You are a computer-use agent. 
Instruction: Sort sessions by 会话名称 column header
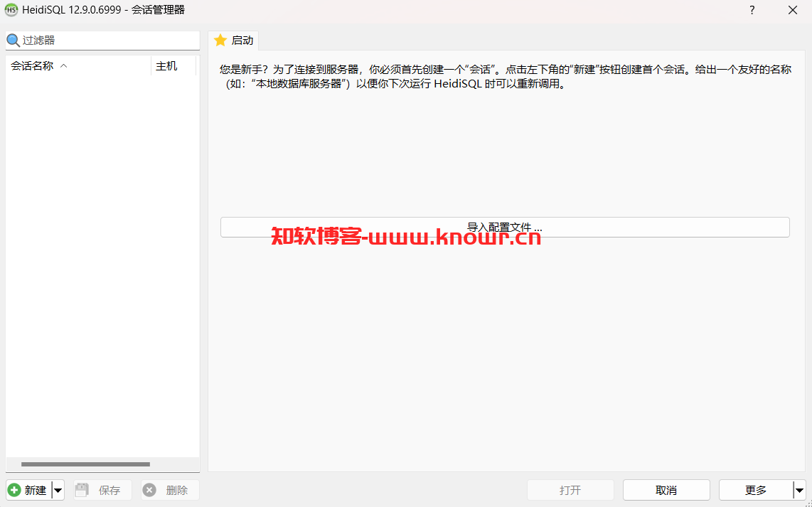coord(78,65)
